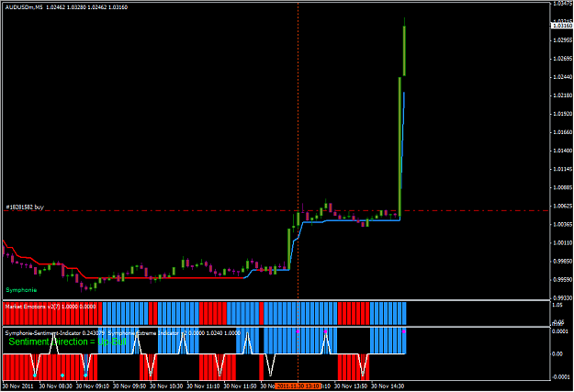Click the magenta dot on the crosshair line
The height and width of the screenshot is (392, 574).
point(298,331)
